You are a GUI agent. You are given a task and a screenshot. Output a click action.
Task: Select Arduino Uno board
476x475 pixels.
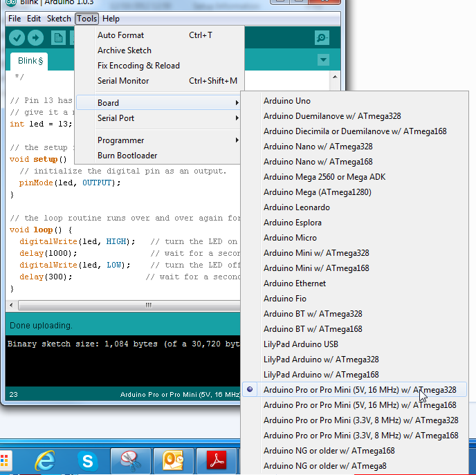[x=354, y=101]
